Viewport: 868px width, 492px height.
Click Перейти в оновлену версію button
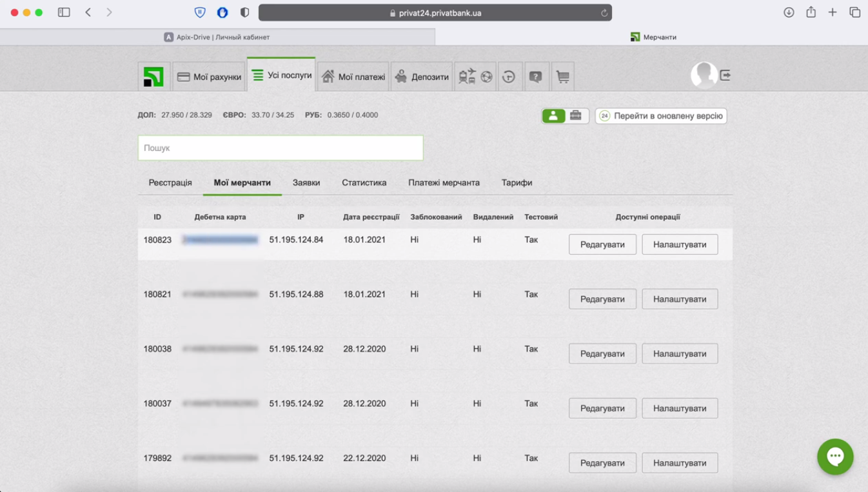[661, 116]
